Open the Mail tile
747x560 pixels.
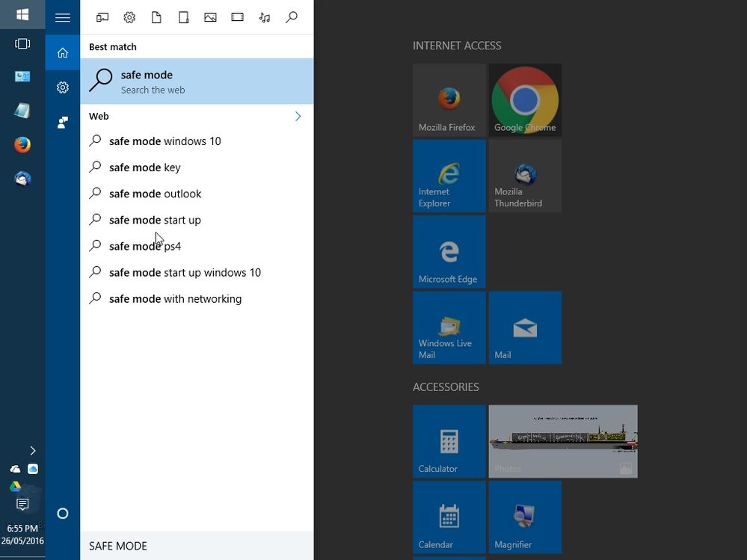pos(525,327)
